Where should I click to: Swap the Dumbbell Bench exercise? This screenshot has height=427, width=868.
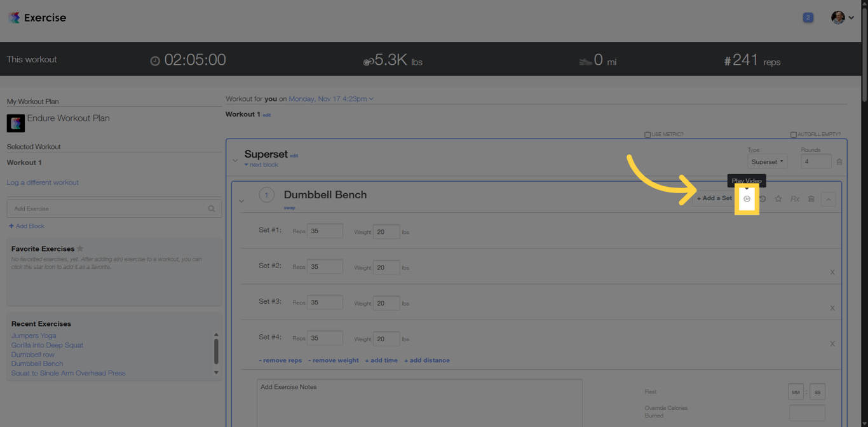289,208
